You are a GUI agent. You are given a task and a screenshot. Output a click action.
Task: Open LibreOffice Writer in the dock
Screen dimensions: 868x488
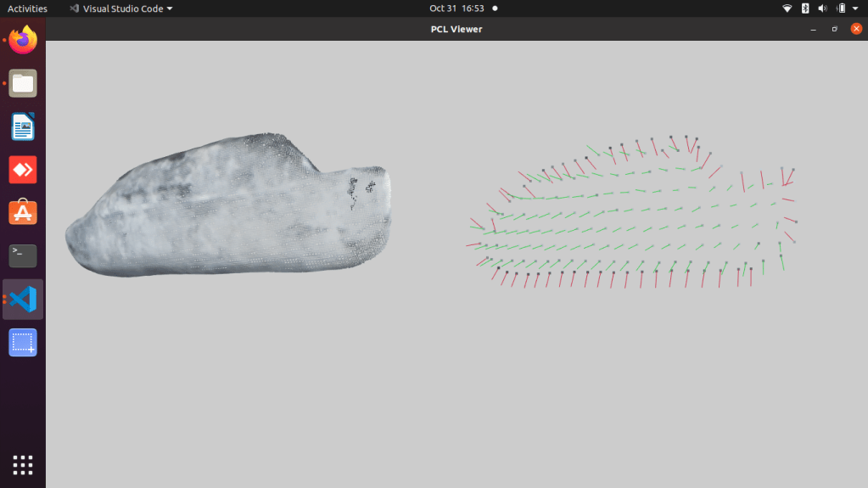tap(23, 126)
